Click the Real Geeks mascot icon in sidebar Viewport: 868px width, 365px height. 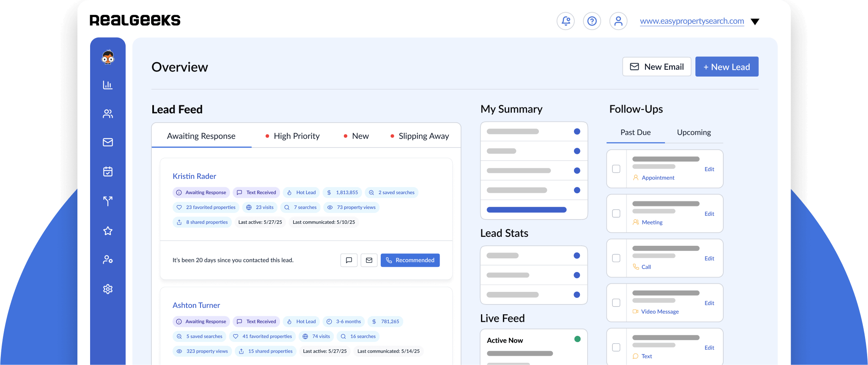(108, 57)
